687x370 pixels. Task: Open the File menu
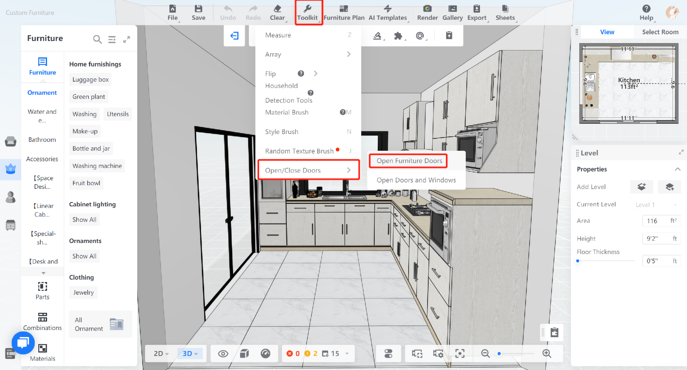[173, 13]
